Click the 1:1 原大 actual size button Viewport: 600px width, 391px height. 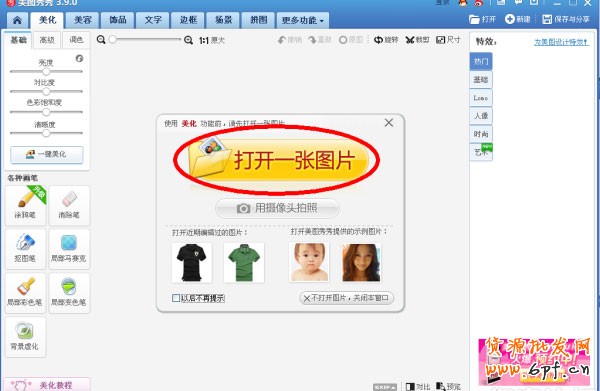[x=212, y=40]
